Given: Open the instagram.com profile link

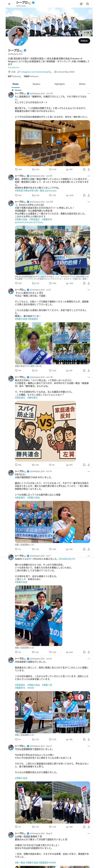Looking at the screenshot, I should [36, 72].
